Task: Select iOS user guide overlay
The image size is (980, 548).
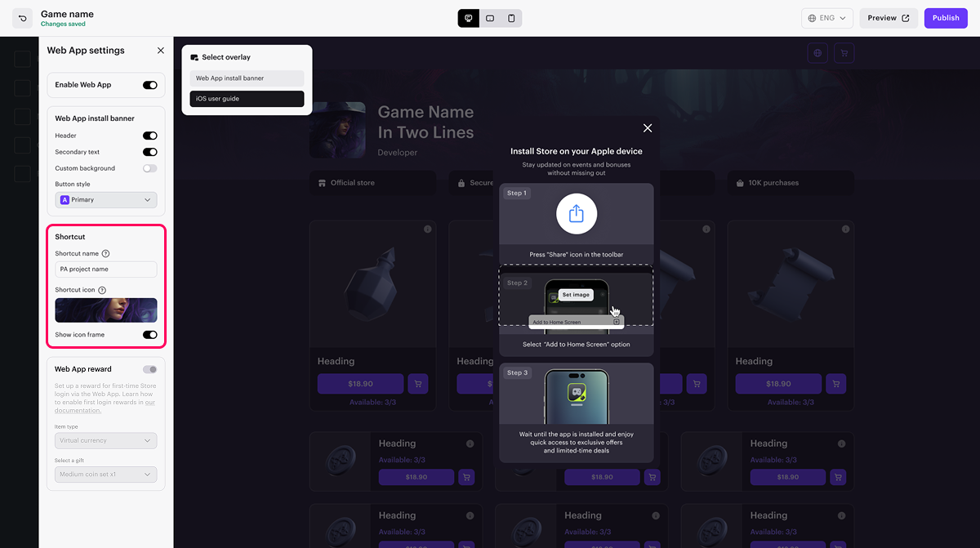Action: pyautogui.click(x=247, y=99)
